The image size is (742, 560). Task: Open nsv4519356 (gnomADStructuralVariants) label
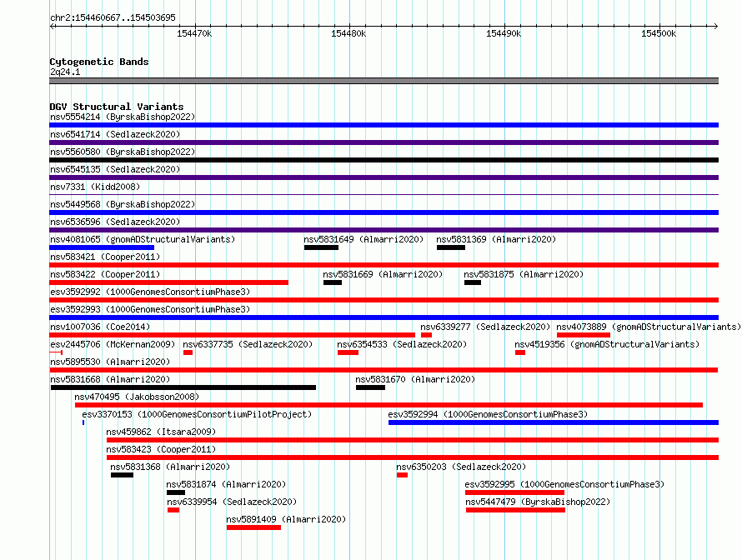[607, 344]
